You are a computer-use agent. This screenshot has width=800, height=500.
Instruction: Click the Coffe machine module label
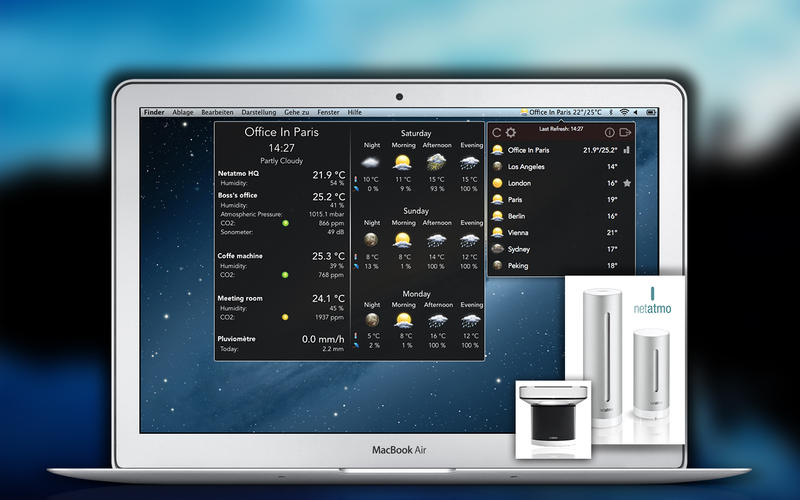tap(240, 256)
